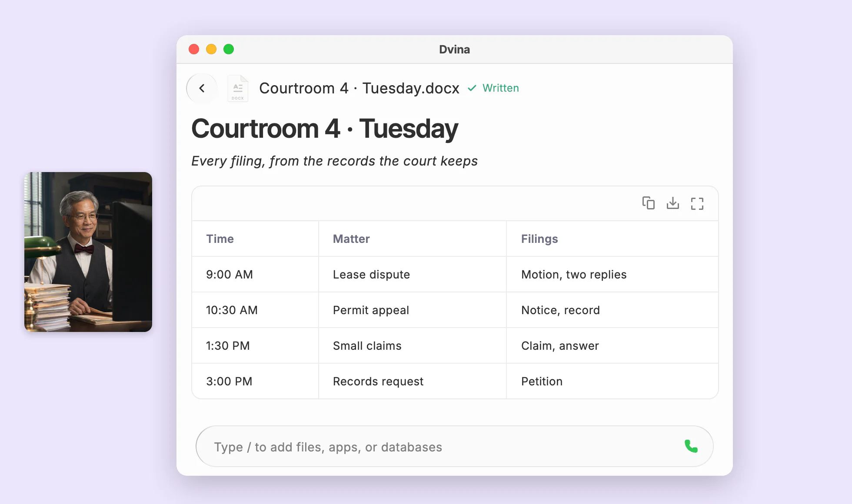Maximize the Dvina window
This screenshot has width=852, height=504.
pyautogui.click(x=229, y=49)
